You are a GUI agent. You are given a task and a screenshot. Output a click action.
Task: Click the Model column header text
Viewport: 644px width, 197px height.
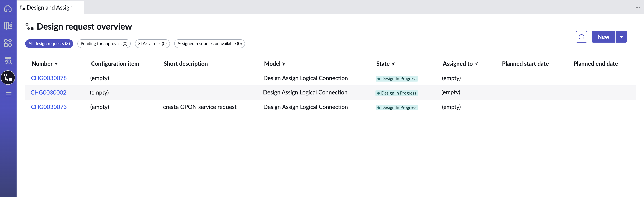(x=272, y=64)
